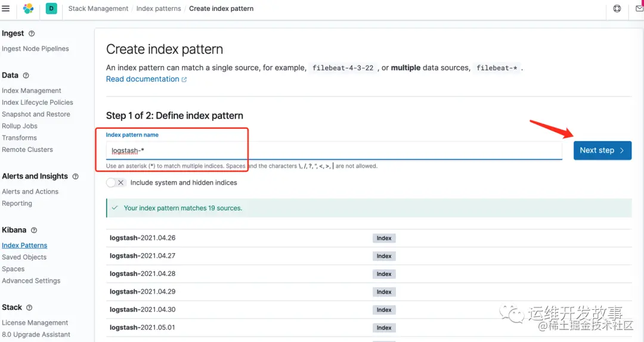Click Index badge for logstash-2021.05.01

pos(384,328)
